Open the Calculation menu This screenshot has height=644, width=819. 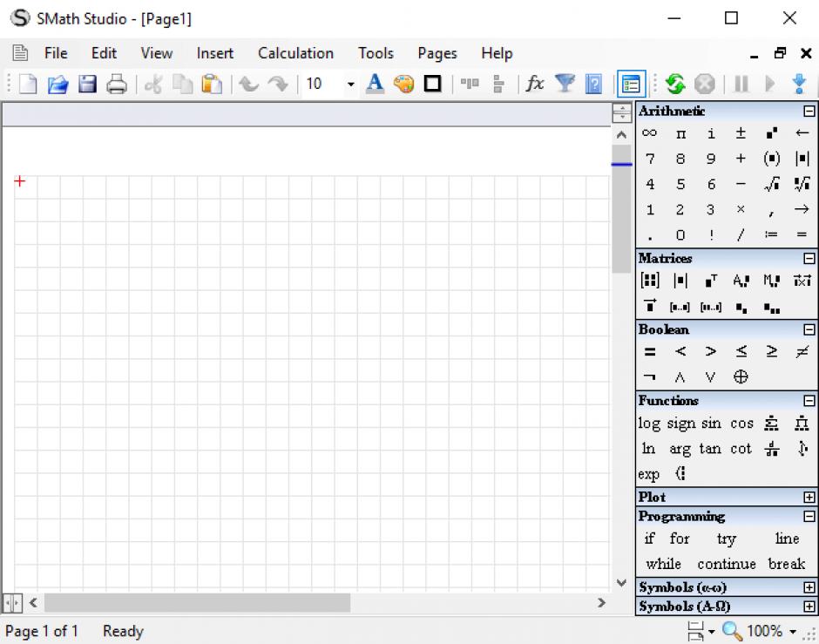click(295, 53)
